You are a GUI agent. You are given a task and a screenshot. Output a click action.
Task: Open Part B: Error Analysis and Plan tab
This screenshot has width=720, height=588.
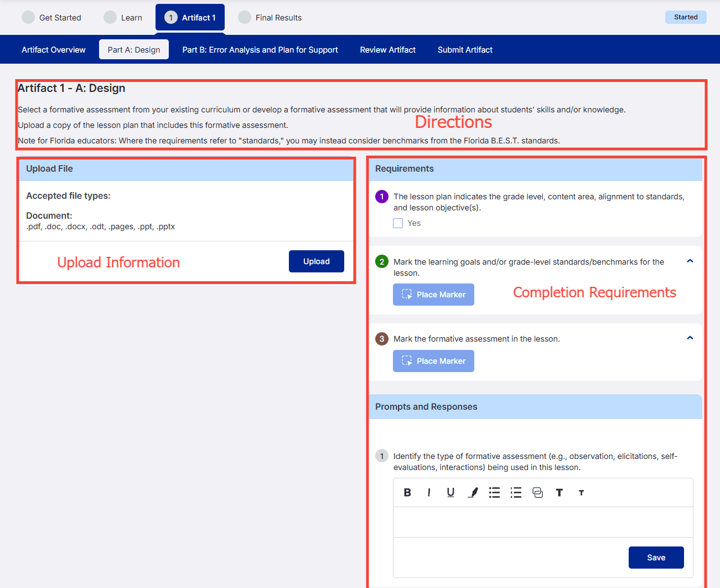260,50
